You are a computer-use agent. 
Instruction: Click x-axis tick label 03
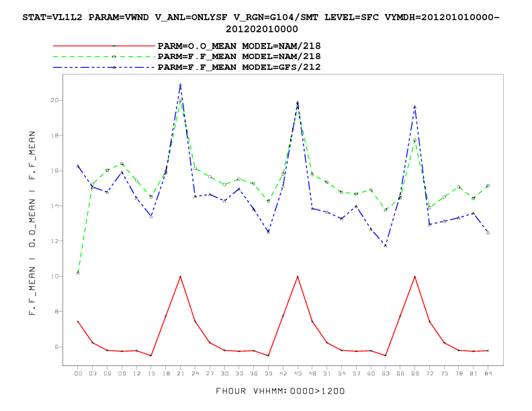pyautogui.click(x=93, y=373)
